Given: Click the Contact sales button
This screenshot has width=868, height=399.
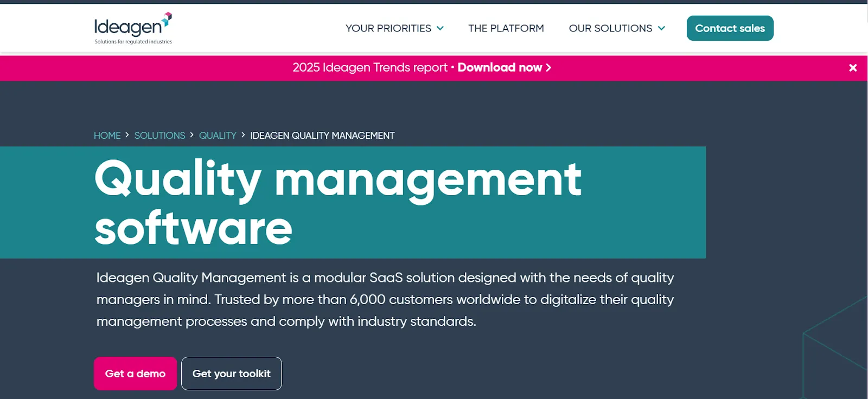Looking at the screenshot, I should 730,28.
